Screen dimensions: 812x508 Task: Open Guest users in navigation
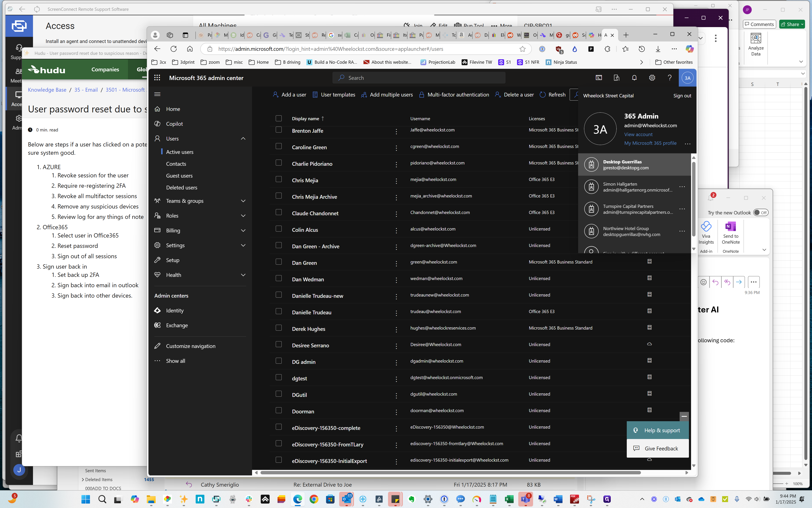pyautogui.click(x=179, y=176)
